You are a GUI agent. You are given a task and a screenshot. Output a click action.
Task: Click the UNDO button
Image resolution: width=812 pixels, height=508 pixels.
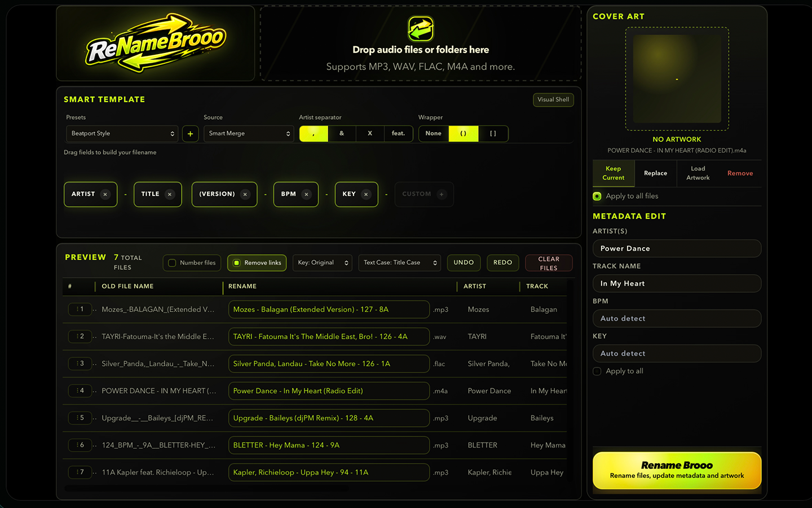464,263
